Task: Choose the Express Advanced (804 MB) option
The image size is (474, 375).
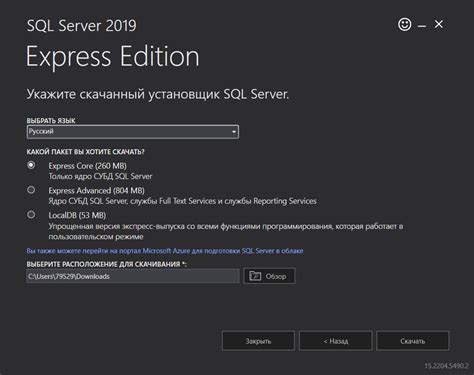Action: (31, 190)
